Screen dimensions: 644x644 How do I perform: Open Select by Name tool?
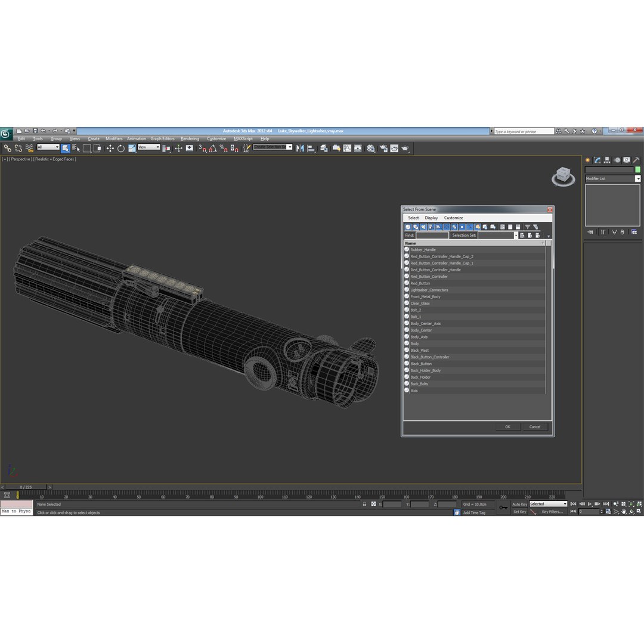click(x=76, y=148)
